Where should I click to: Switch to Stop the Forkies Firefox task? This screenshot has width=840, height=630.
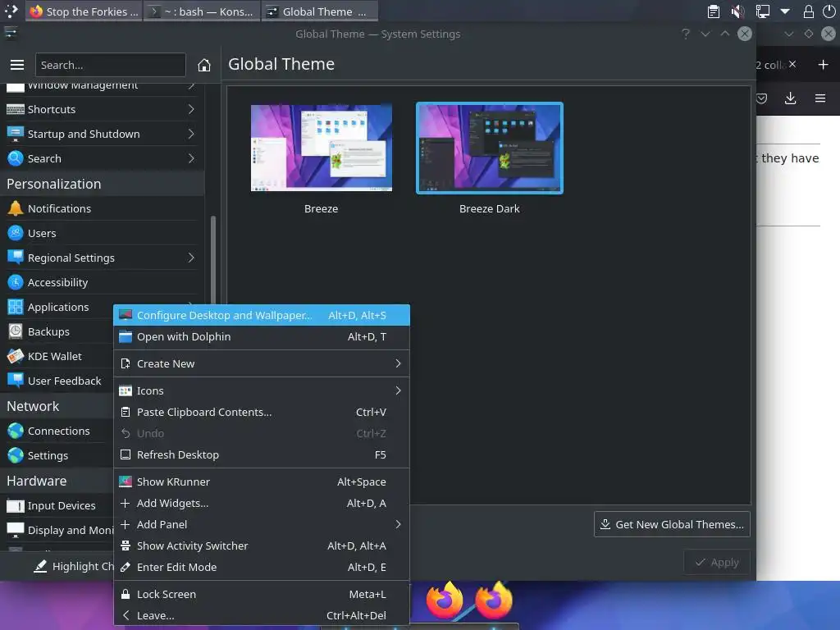pos(84,11)
